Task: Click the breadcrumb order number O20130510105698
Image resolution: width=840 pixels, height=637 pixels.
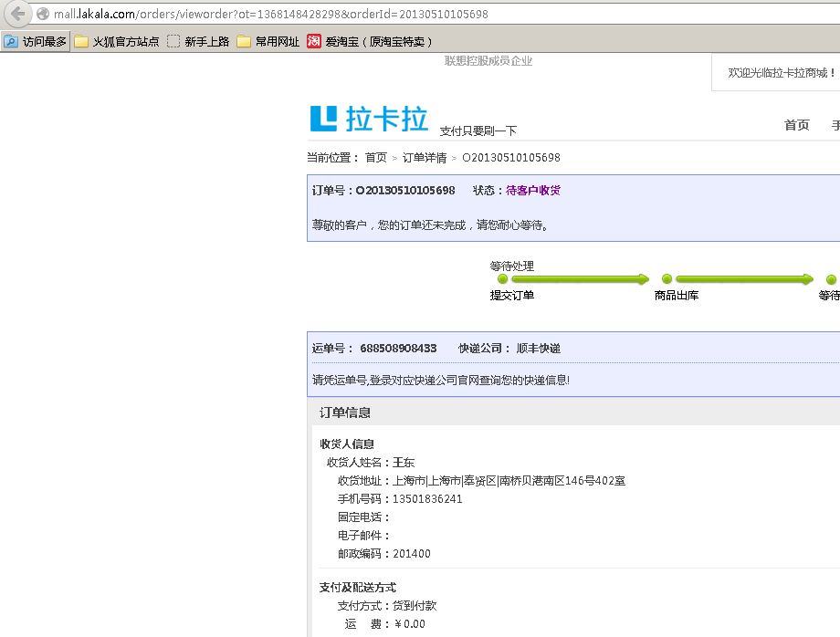Action: click(511, 157)
